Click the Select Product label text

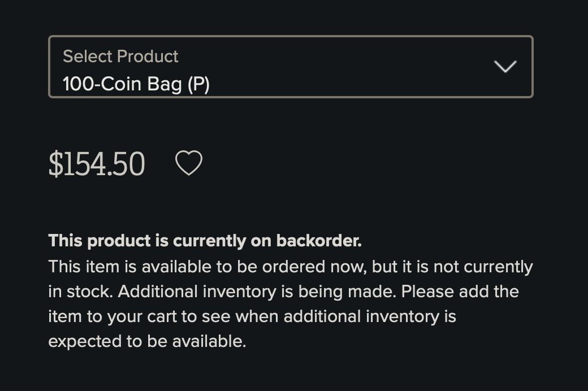click(120, 57)
